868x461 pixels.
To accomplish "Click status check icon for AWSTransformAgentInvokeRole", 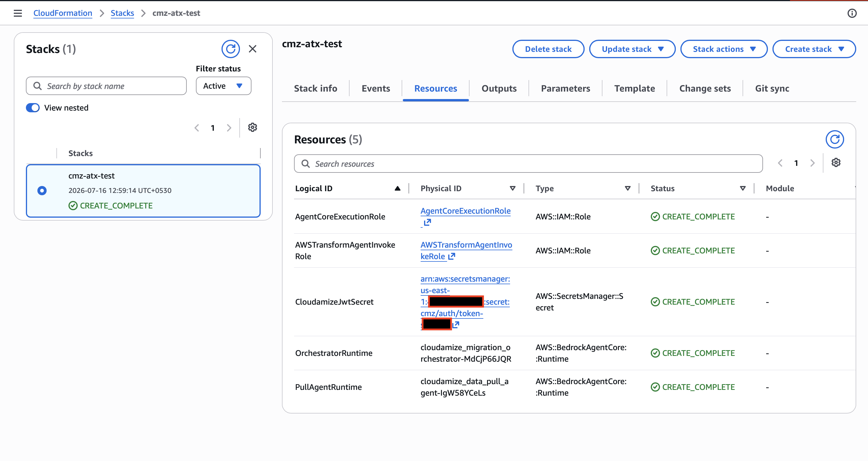I will [x=655, y=251].
